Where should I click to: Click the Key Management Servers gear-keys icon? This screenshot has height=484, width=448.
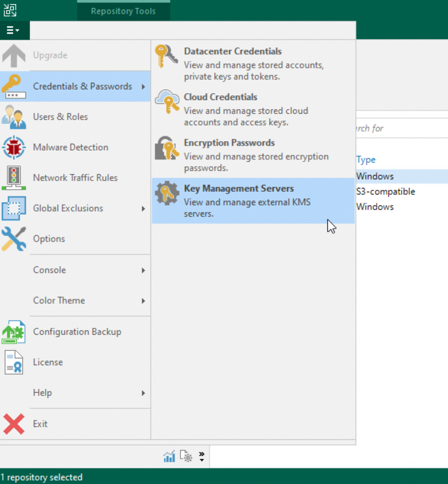[166, 194]
